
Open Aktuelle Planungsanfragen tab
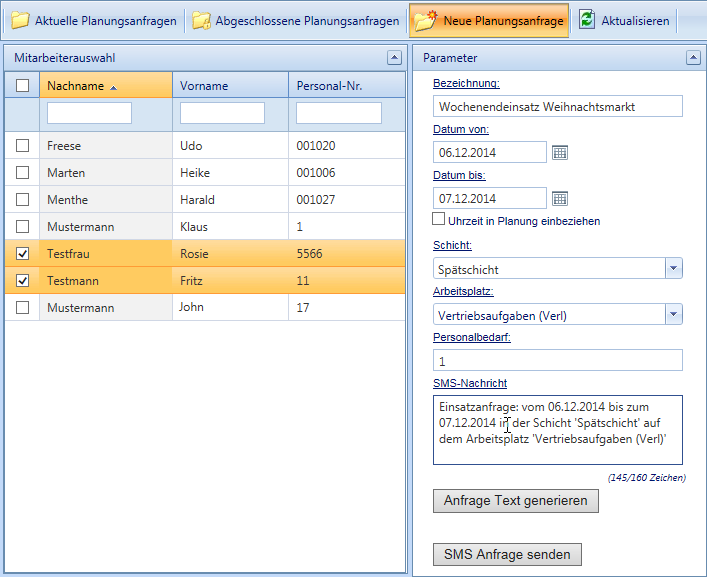(94, 21)
